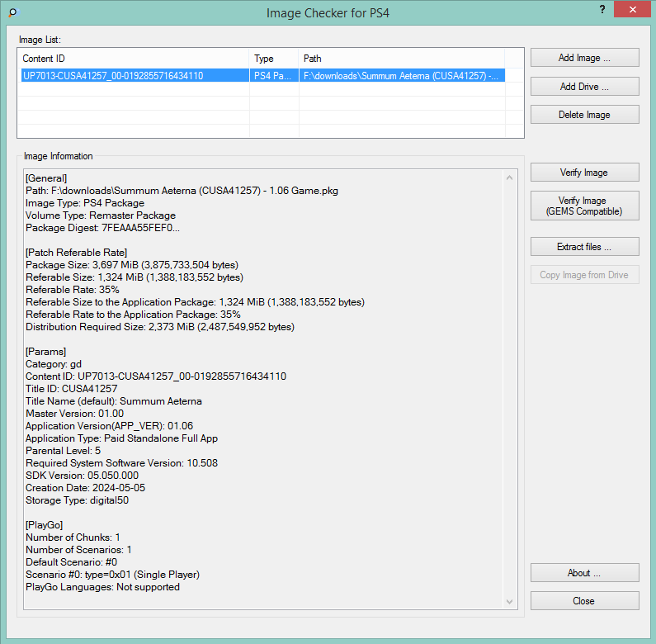The height and width of the screenshot is (644, 656).
Task: Close the window with the red X
Action: tap(631, 10)
